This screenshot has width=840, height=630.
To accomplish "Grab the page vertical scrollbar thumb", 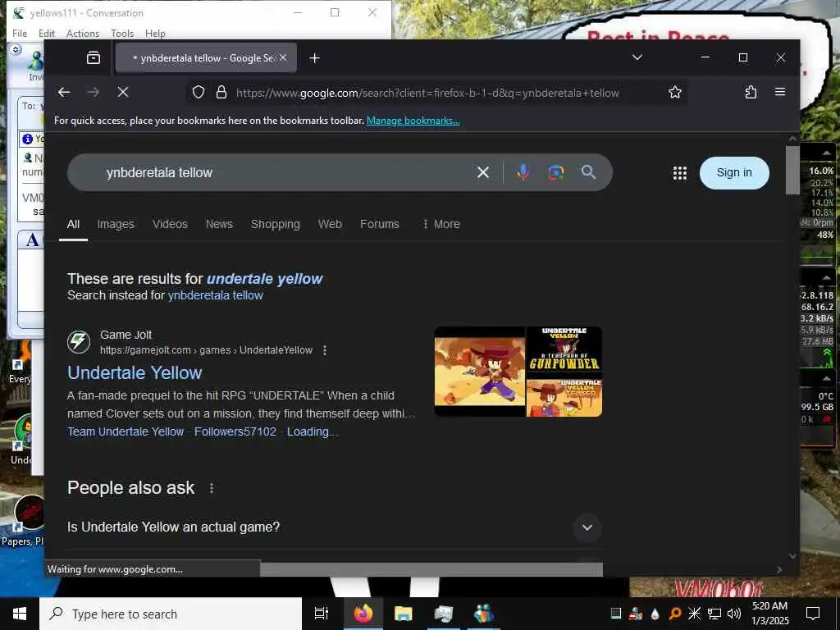I will (x=792, y=171).
